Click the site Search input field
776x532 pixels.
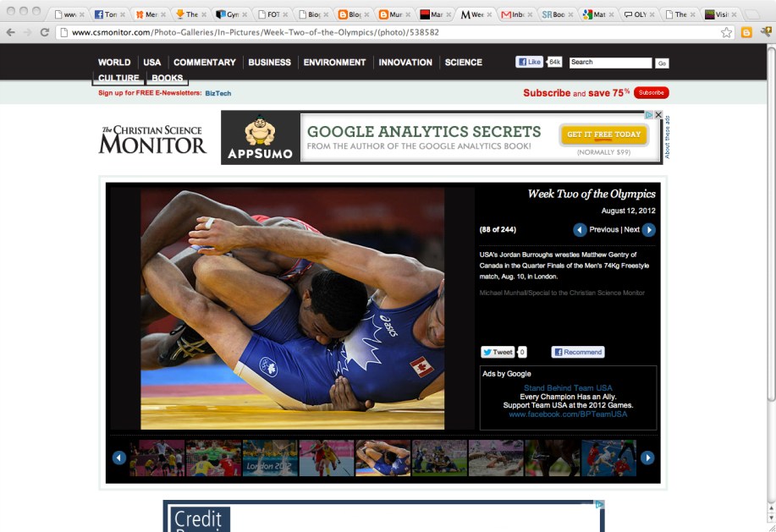609,63
